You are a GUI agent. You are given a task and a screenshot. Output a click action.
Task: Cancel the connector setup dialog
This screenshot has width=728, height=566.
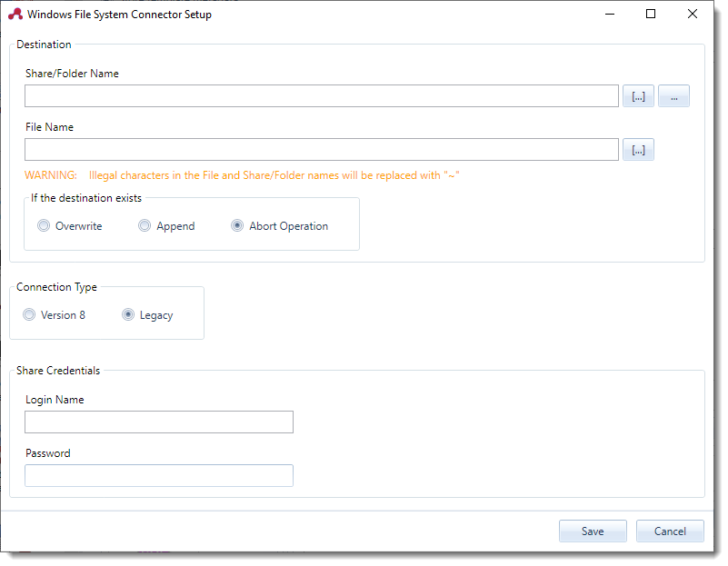pyautogui.click(x=670, y=531)
